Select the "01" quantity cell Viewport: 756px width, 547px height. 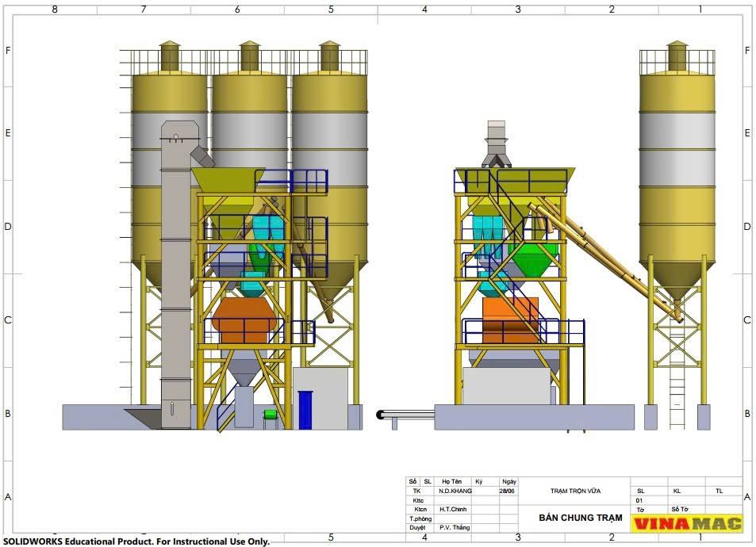pos(639,500)
